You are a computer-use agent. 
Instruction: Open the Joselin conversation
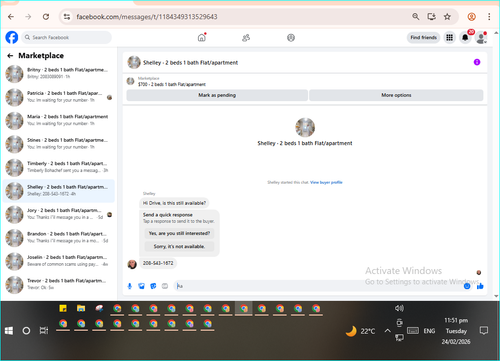tap(59, 261)
